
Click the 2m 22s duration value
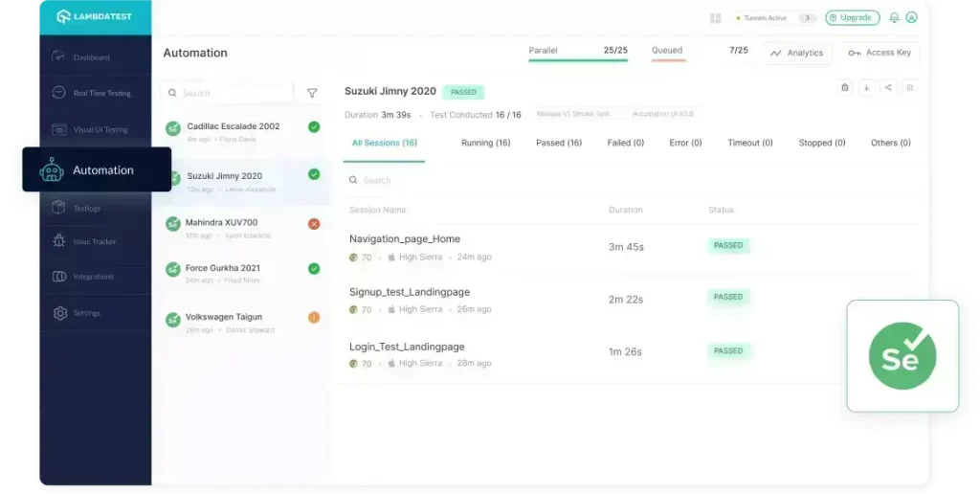click(x=626, y=300)
